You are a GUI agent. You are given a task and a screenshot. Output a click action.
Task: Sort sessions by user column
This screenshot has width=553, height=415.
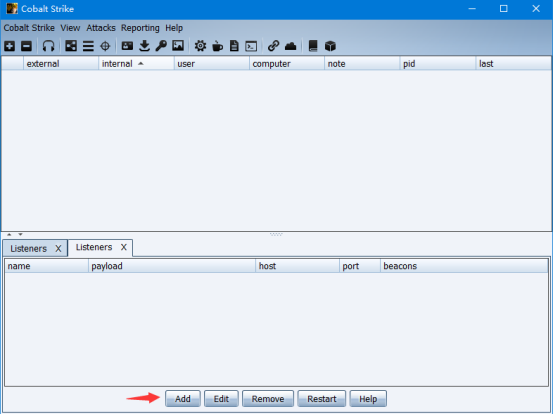tap(212, 63)
